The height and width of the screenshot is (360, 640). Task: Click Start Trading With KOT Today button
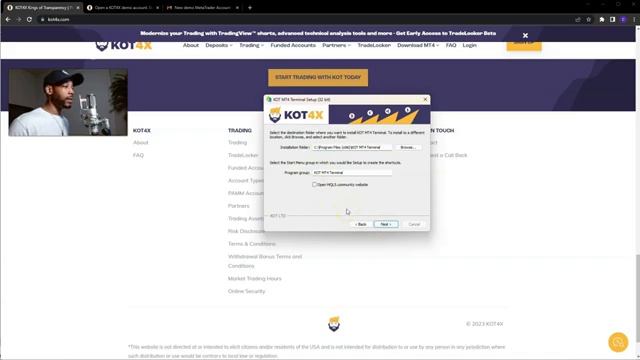[x=318, y=77]
